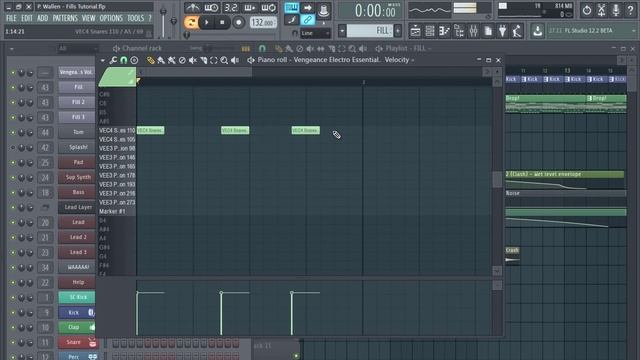The height and width of the screenshot is (360, 640).
Task: Open the FILE menu
Action: [11, 18]
